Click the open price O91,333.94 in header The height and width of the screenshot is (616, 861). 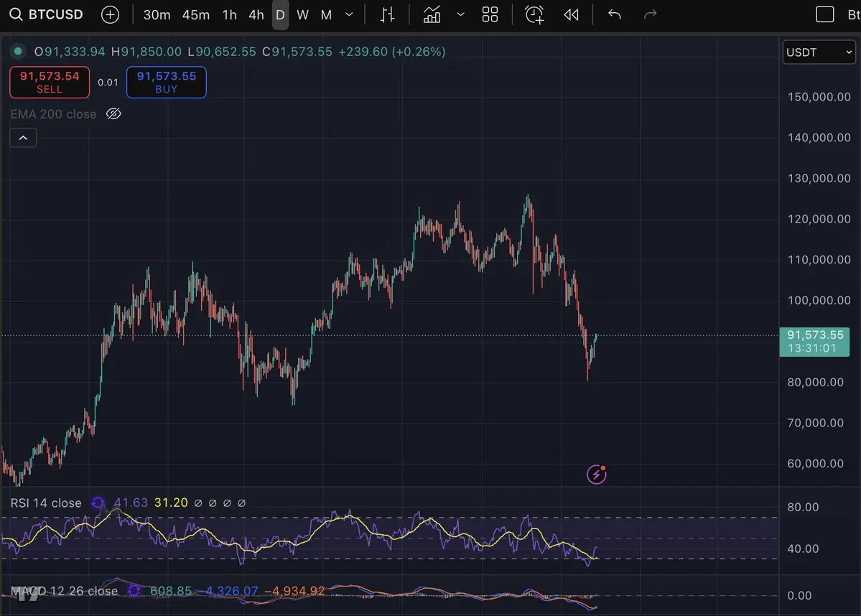69,52
